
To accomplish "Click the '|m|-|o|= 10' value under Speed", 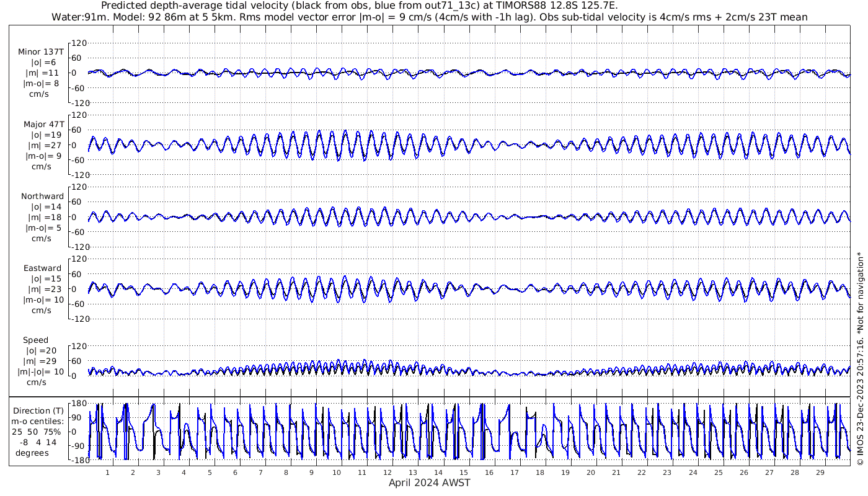I will pos(41,372).
